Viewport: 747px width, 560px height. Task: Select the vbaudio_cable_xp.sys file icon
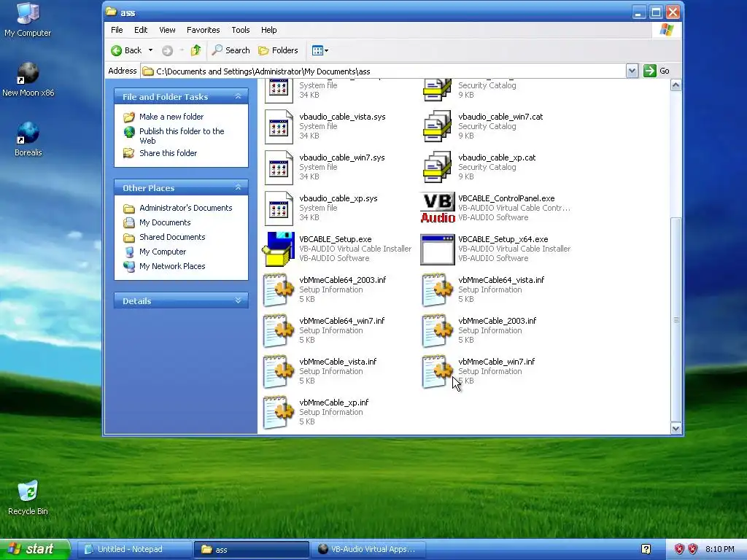[279, 209]
